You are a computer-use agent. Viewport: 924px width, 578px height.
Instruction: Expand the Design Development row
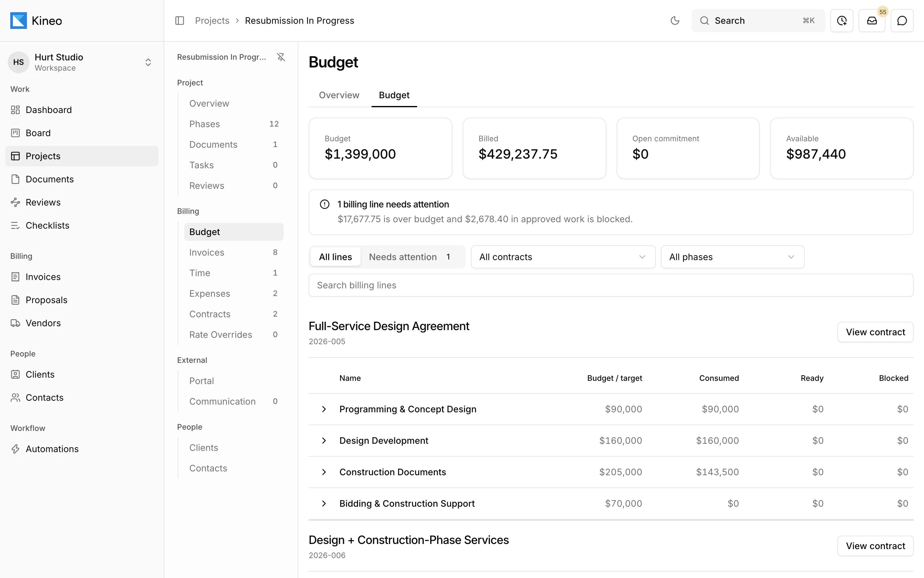324,441
